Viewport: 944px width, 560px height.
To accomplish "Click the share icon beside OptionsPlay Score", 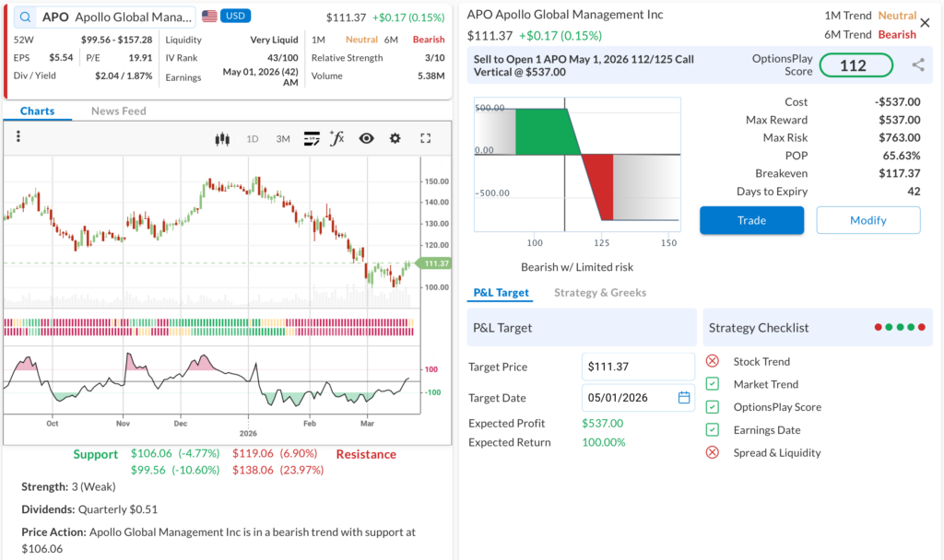I will pos(918,64).
